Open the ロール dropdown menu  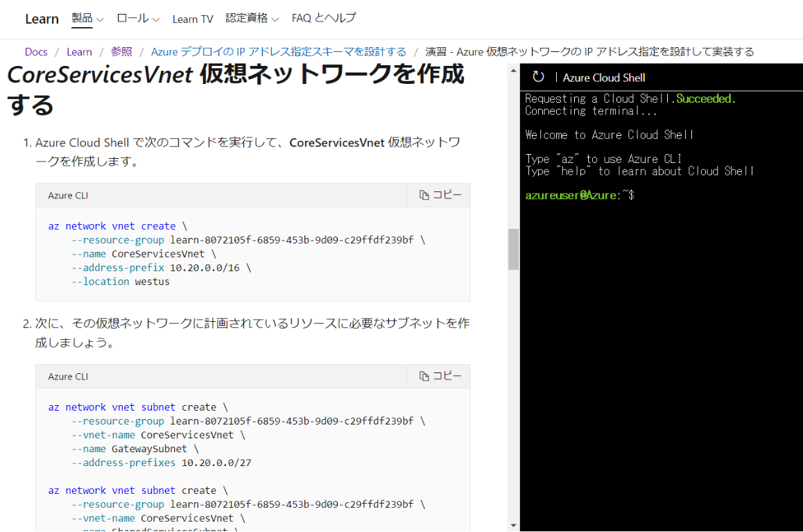click(137, 19)
